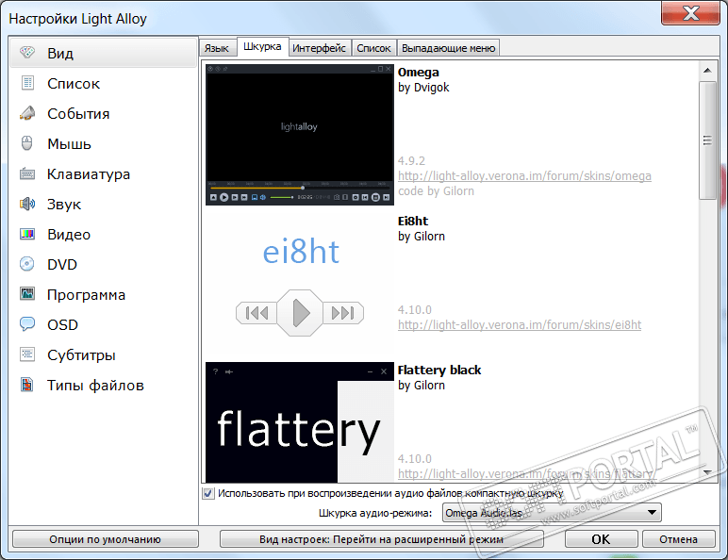This screenshot has width=728, height=560.
Task: Click the OSD speech bubble icon
Action: click(x=27, y=323)
